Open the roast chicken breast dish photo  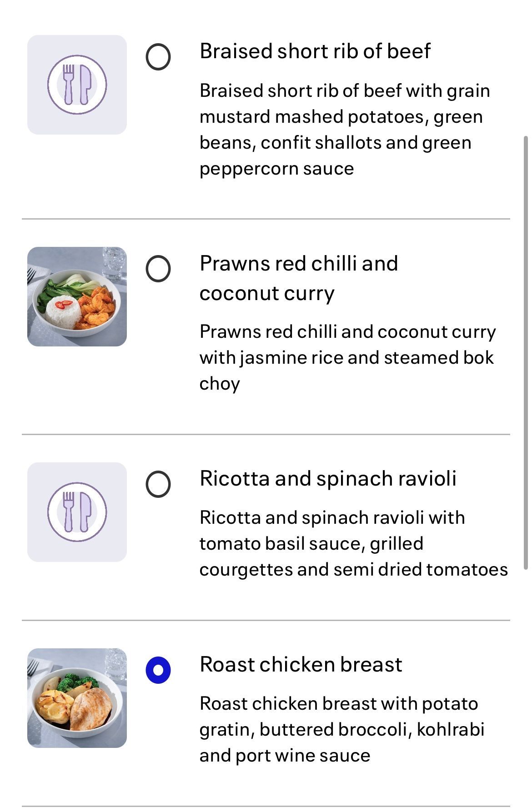pos(77,698)
